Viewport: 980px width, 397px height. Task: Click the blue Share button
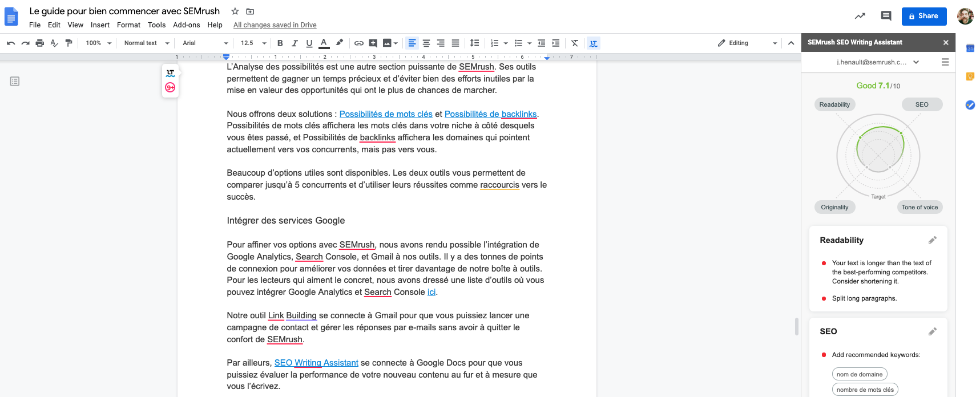pos(924,16)
